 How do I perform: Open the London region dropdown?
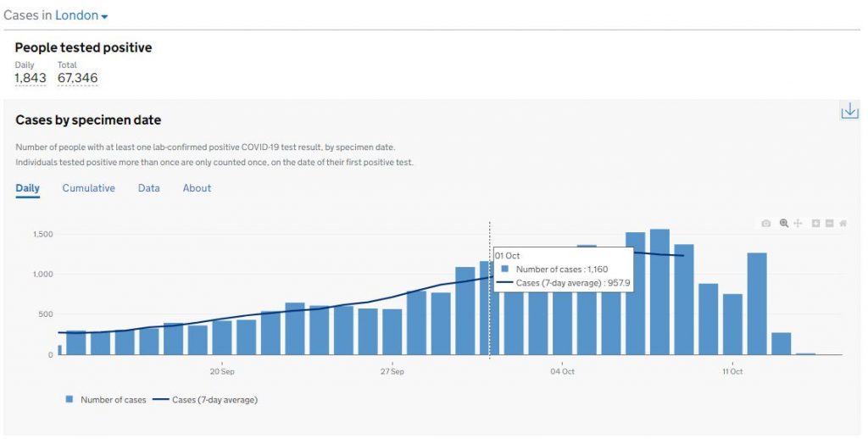76,16
